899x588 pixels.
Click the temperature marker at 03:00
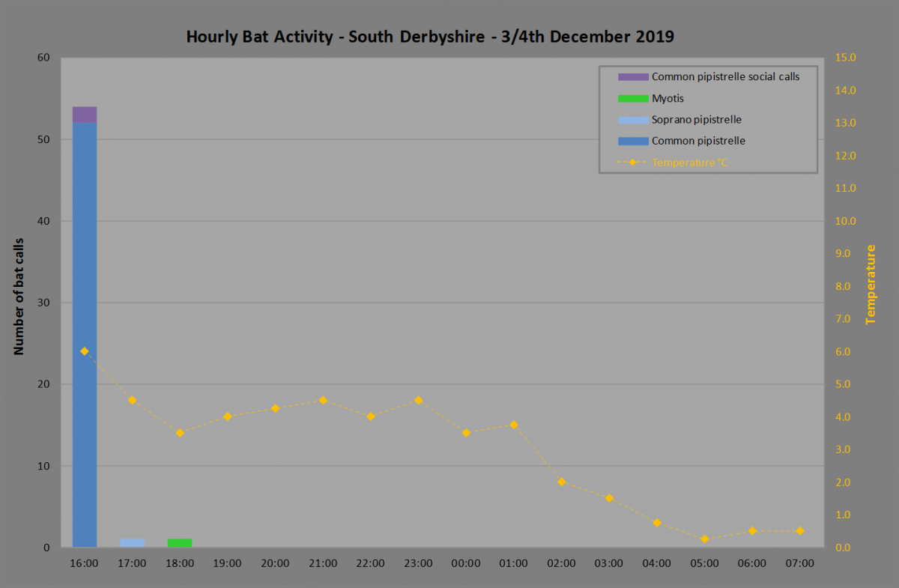coord(609,498)
